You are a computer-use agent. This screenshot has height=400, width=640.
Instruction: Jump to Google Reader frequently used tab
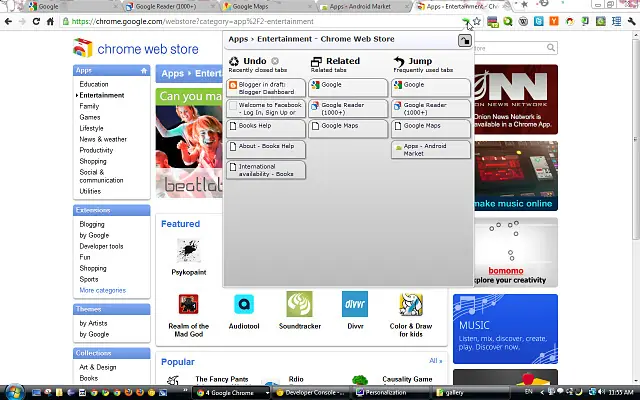(x=431, y=109)
